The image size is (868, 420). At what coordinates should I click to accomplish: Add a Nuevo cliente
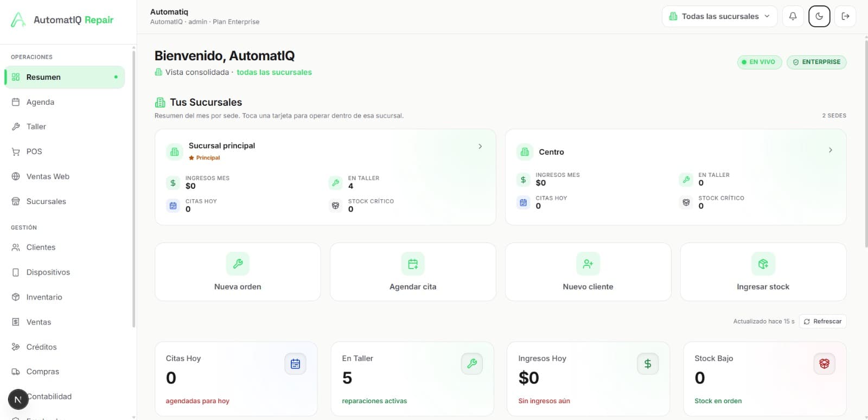point(588,272)
